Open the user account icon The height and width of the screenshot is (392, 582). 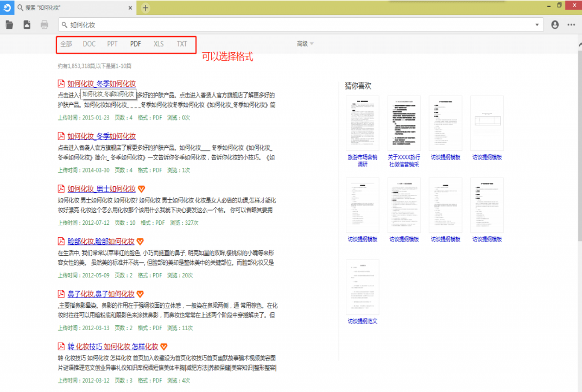point(554,25)
